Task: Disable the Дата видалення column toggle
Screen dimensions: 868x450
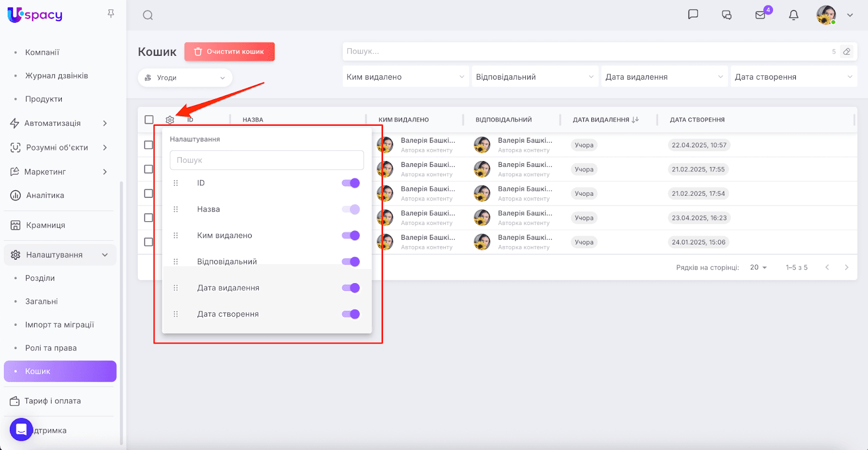Action: tap(351, 288)
